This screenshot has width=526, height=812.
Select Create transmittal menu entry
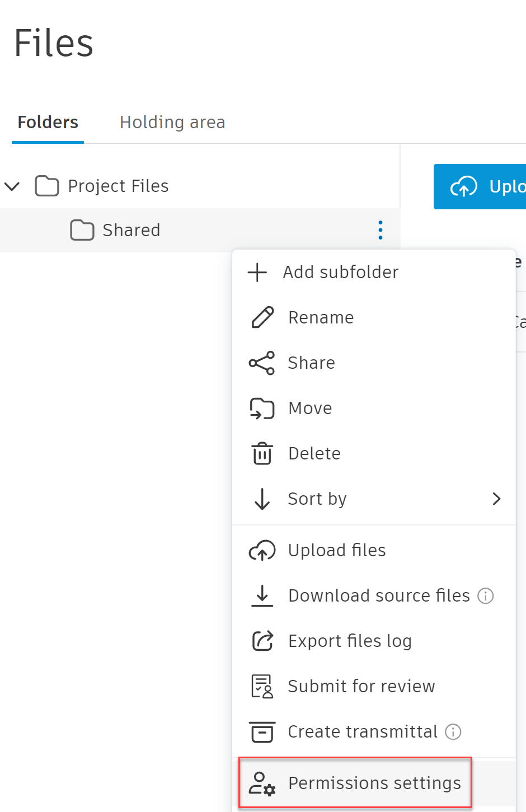(x=362, y=731)
